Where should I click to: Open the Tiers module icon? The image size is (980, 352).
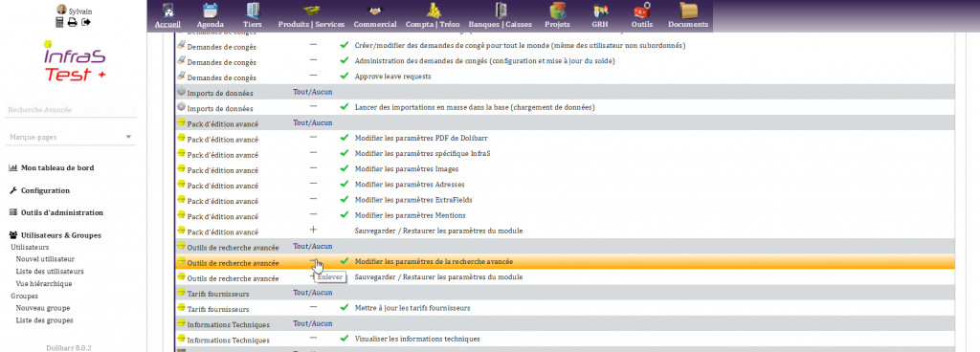pyautogui.click(x=253, y=11)
